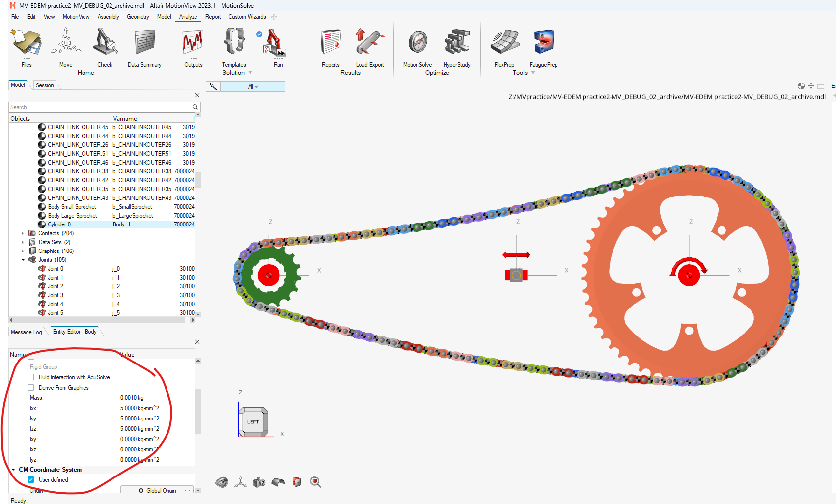836x504 pixels.
Task: Open the Templates tool icon
Action: [x=234, y=41]
